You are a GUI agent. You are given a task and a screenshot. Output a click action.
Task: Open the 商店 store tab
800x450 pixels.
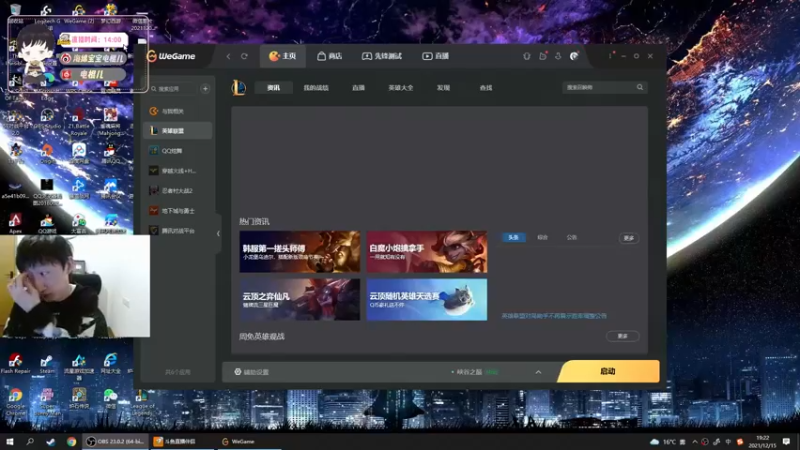coord(330,56)
